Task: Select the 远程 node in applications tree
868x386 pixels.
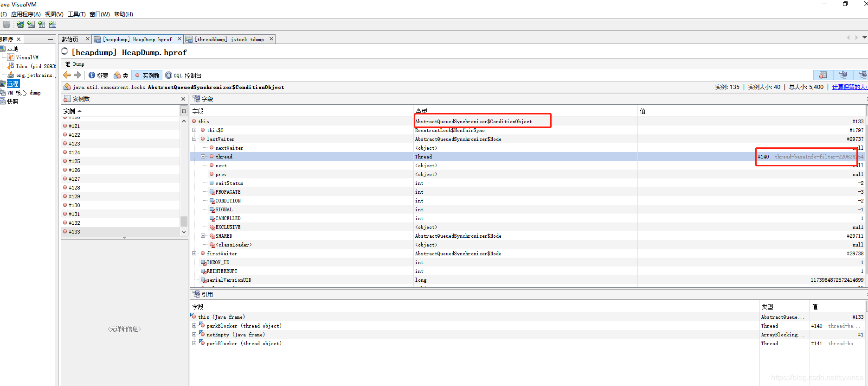Action: (x=13, y=84)
